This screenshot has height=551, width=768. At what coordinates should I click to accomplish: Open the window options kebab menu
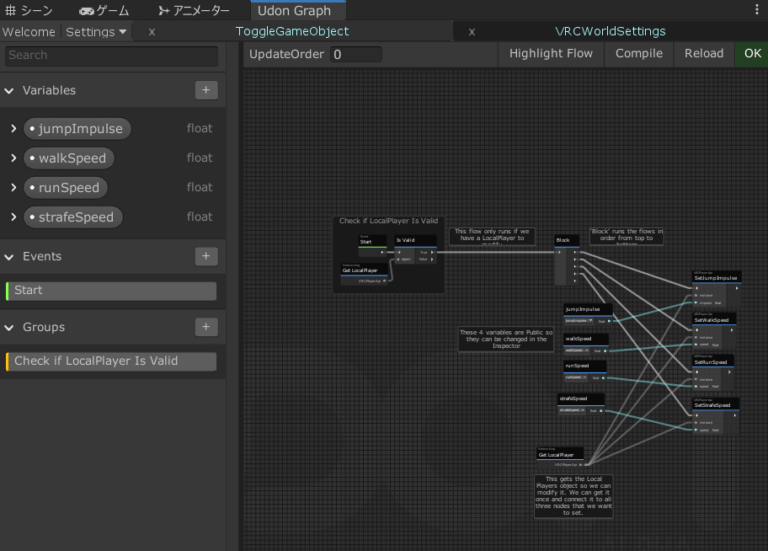756,10
